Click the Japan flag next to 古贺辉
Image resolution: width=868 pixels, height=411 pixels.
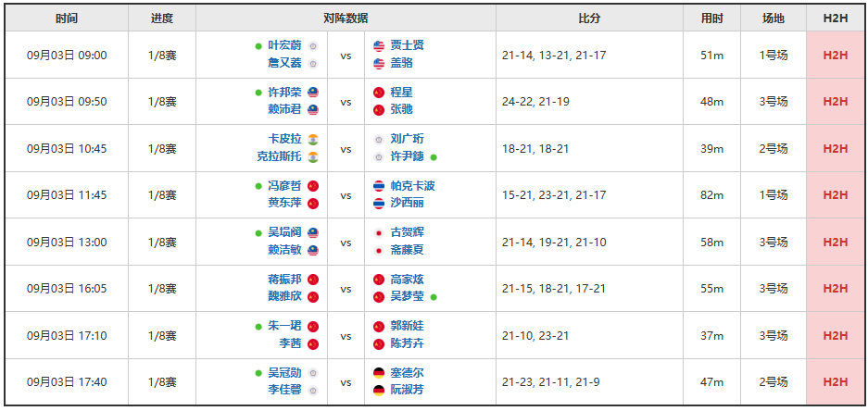point(379,233)
